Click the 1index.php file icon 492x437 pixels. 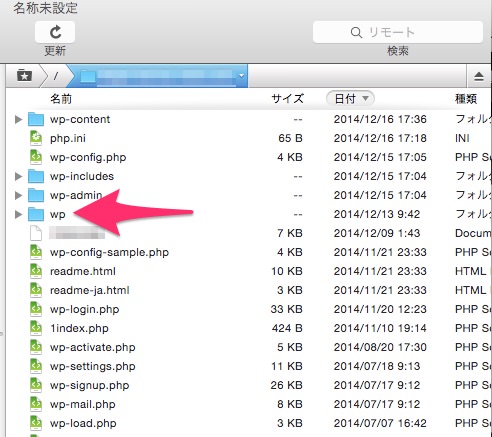tap(36, 328)
